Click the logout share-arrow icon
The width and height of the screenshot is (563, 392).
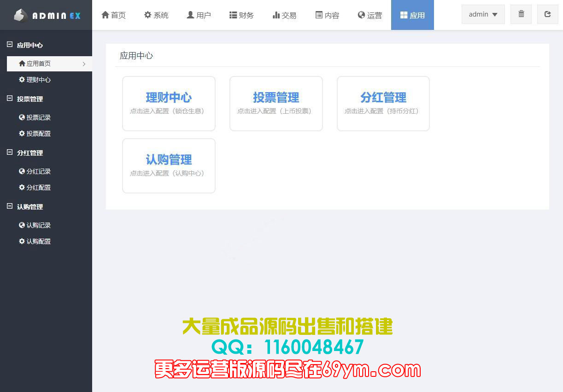tap(548, 14)
